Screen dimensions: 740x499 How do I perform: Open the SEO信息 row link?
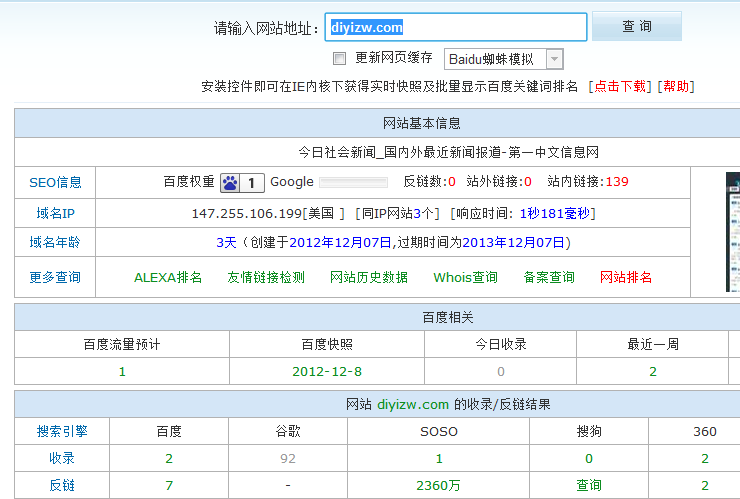[x=55, y=182]
